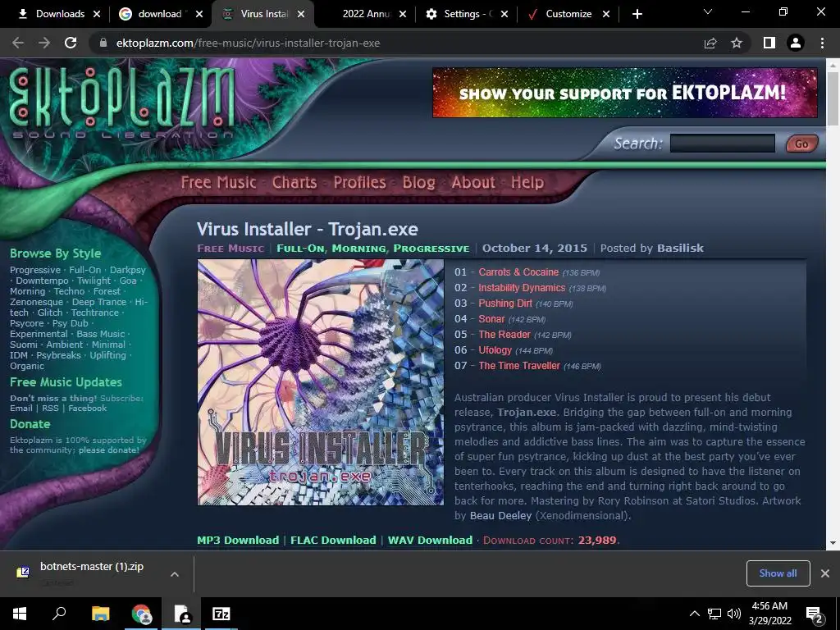Go back to previous page

(x=18, y=43)
